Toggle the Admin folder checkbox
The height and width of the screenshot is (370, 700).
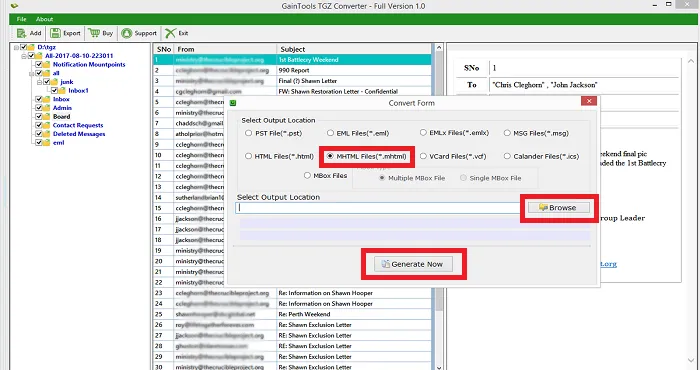click(x=39, y=108)
